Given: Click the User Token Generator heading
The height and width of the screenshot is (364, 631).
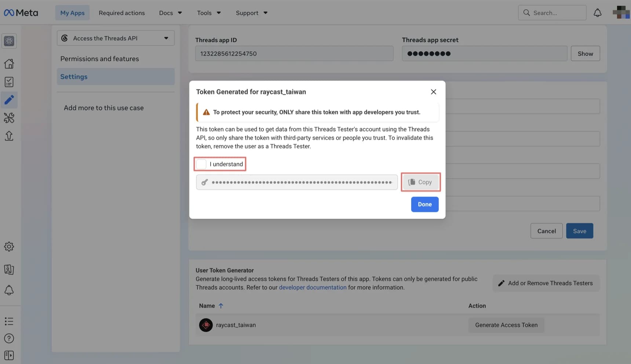Looking at the screenshot, I should point(225,270).
